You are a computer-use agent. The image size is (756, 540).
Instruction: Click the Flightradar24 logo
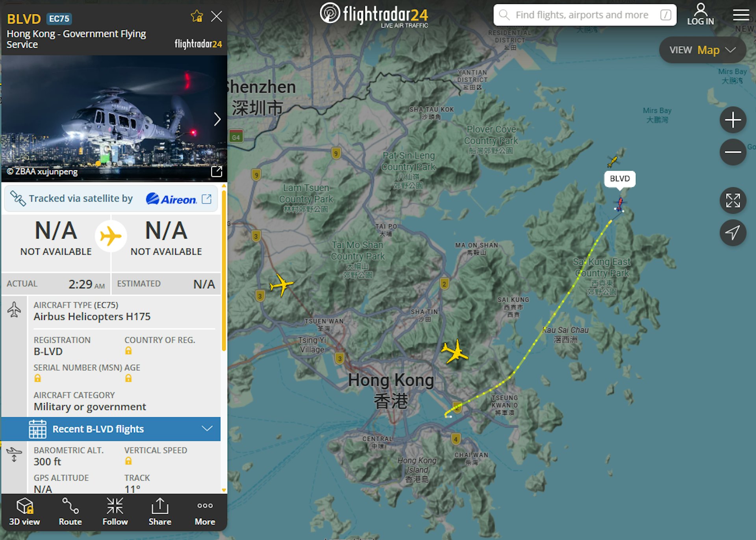point(374,15)
